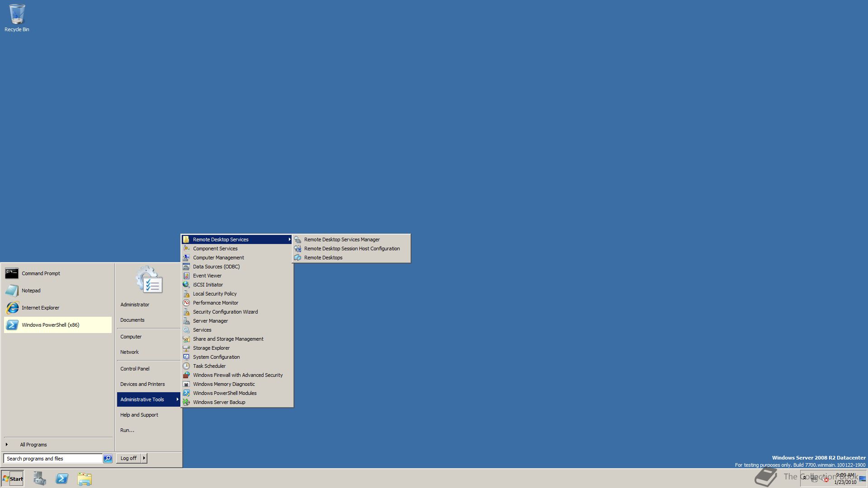Click the Remote Desktop Services Manager icon
The image size is (868, 488).
297,239
